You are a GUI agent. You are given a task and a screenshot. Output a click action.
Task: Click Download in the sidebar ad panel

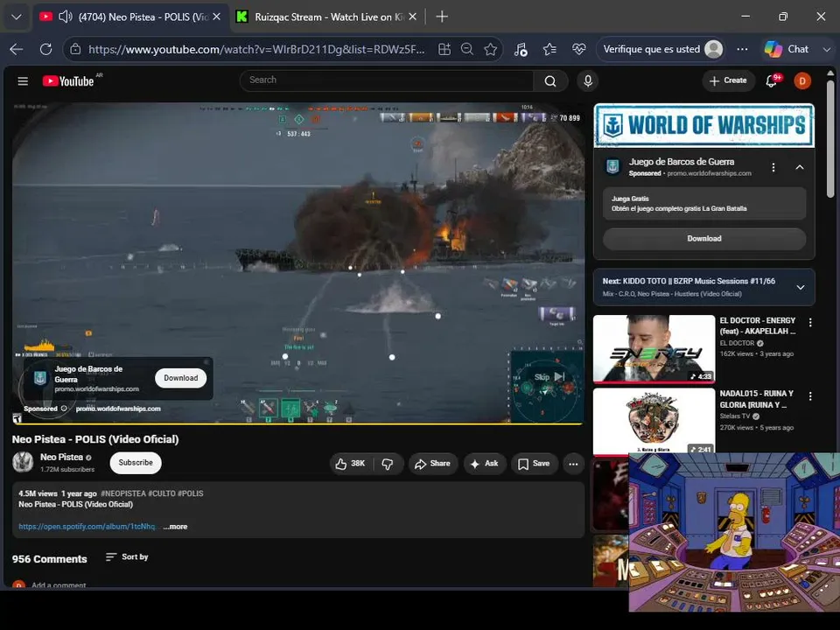click(x=703, y=238)
